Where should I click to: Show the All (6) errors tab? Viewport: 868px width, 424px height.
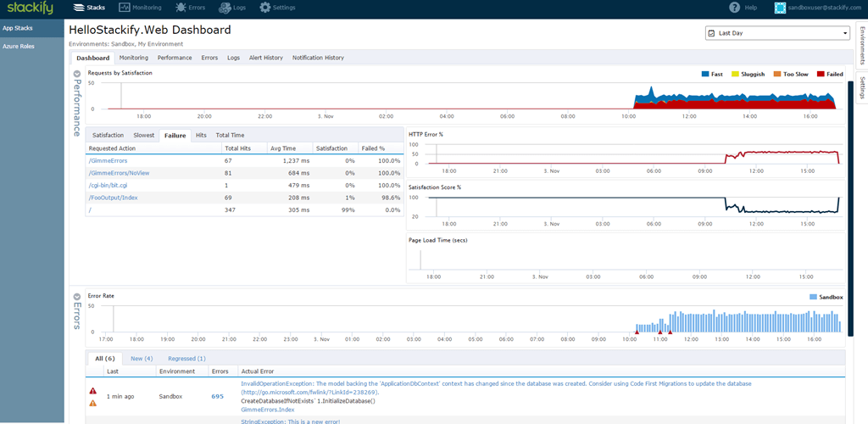point(104,359)
